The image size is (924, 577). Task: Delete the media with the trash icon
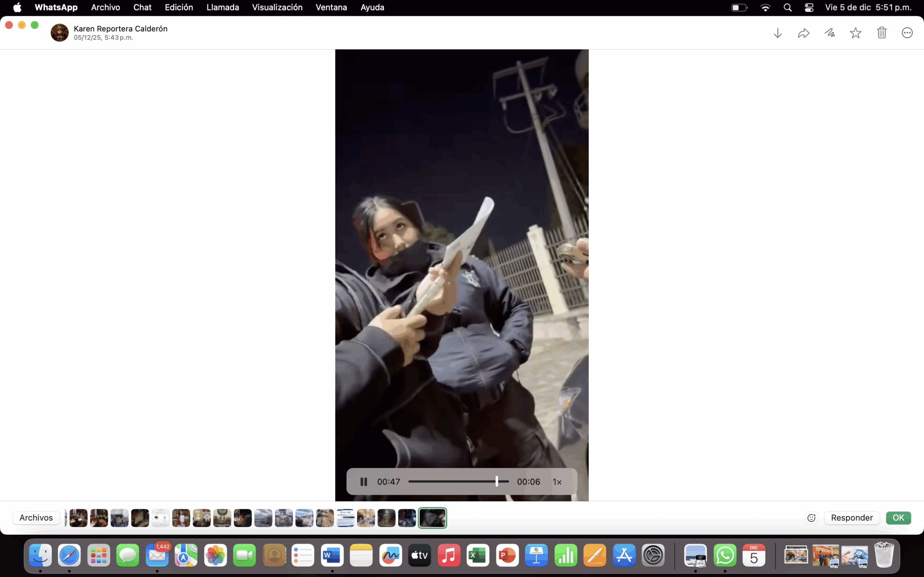click(882, 33)
